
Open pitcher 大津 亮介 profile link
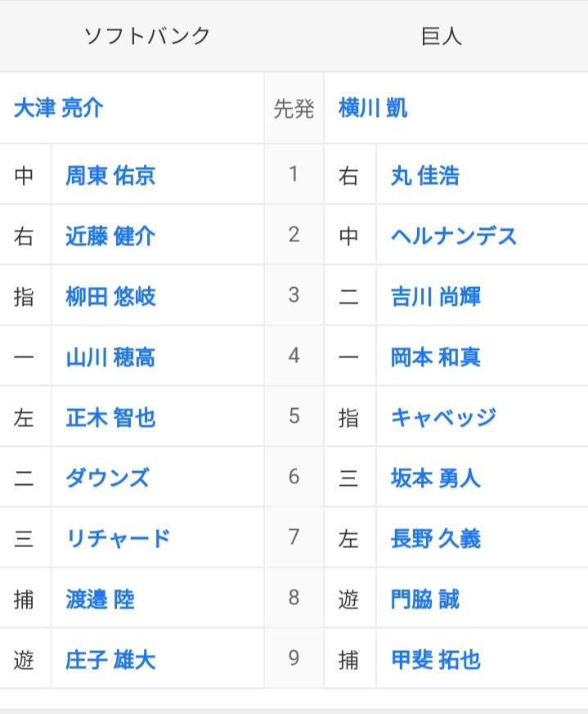pos(59,109)
